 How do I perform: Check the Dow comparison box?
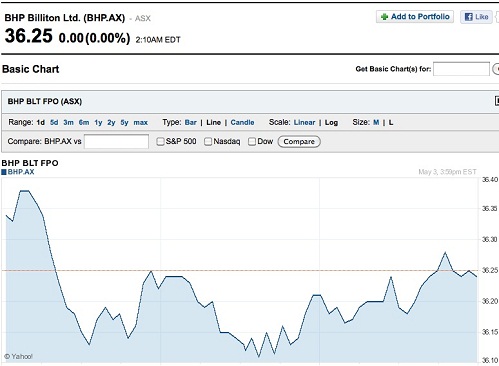pos(252,142)
